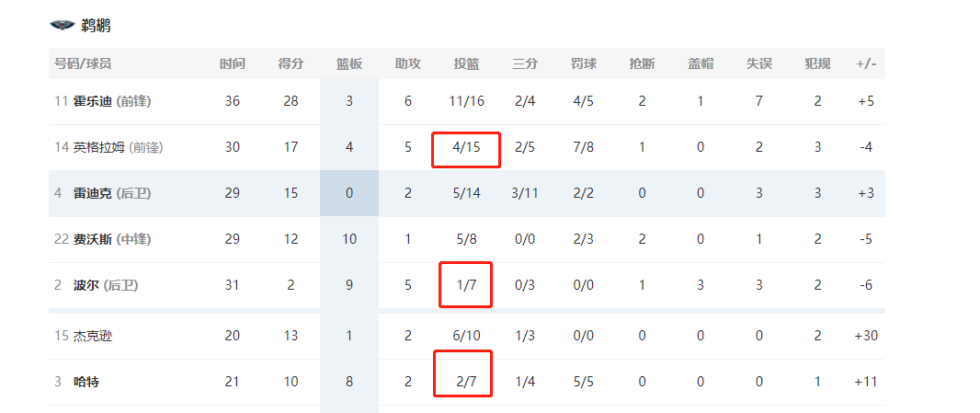Open the 鹈鹕 team name link
Screen dimensions: 980x413
96,26
